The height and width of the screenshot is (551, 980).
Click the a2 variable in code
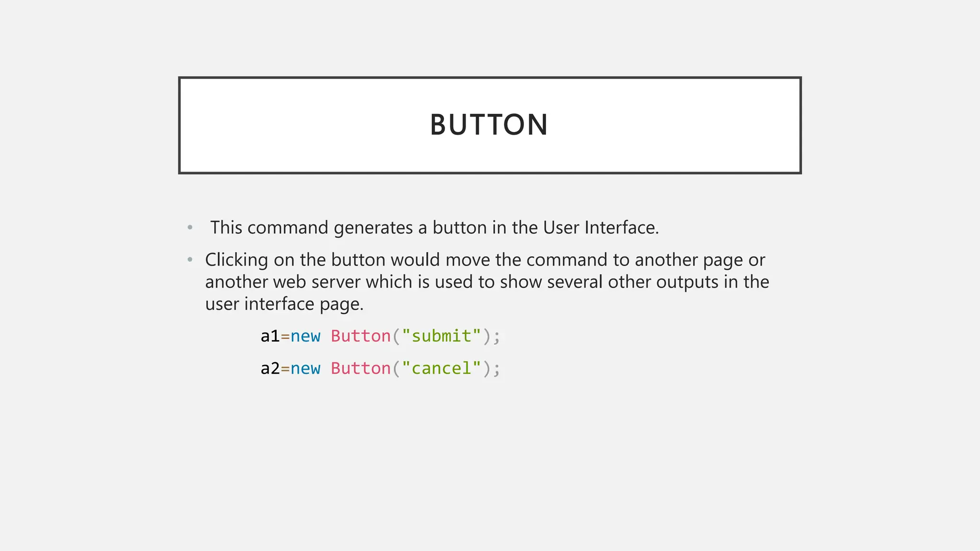[270, 368]
